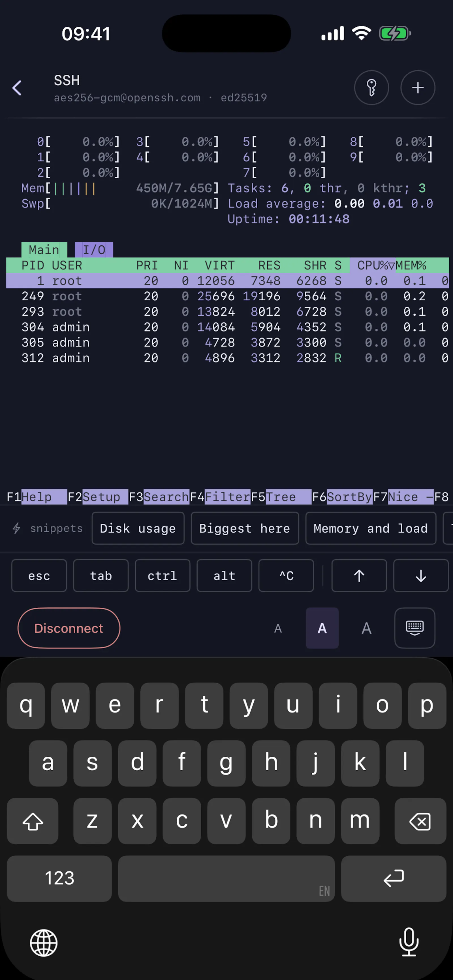Select the medium font size A
The image size is (453, 980).
coord(322,628)
